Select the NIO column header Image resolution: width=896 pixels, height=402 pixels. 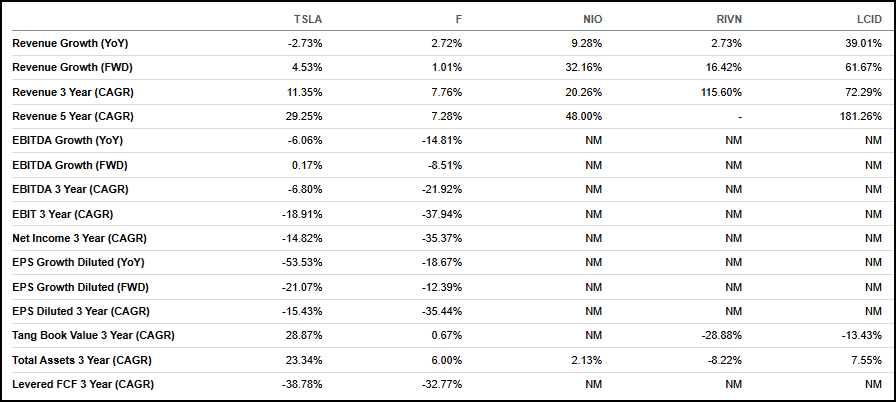click(x=591, y=19)
